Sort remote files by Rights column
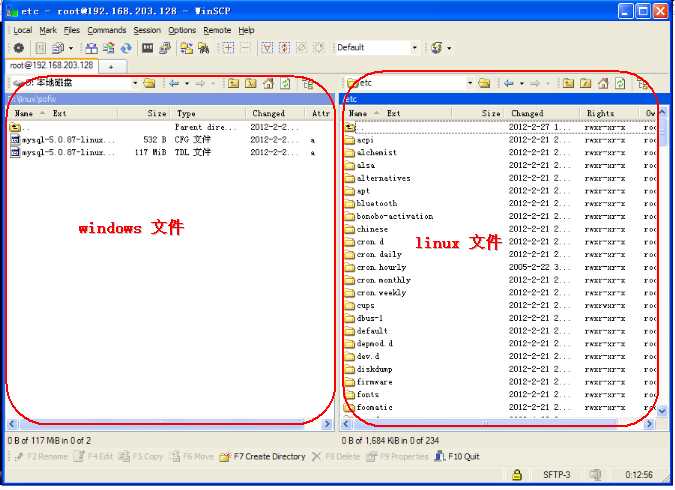This screenshot has width=675, height=490. click(610, 114)
